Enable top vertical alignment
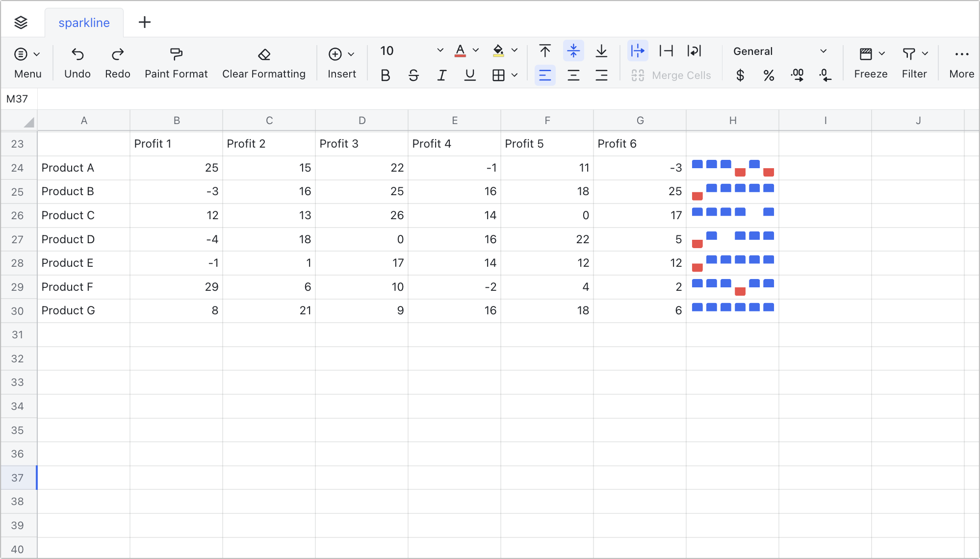980x559 pixels. (x=544, y=51)
